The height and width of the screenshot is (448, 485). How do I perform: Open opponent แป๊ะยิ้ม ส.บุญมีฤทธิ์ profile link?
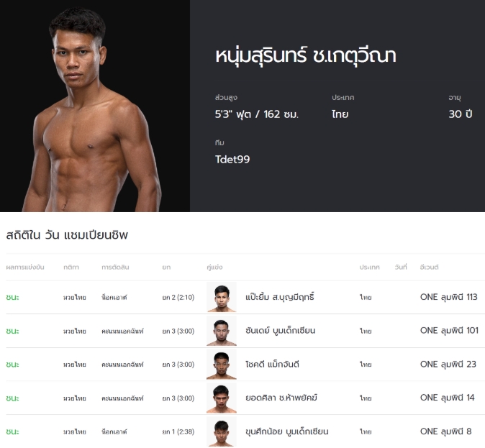(280, 297)
